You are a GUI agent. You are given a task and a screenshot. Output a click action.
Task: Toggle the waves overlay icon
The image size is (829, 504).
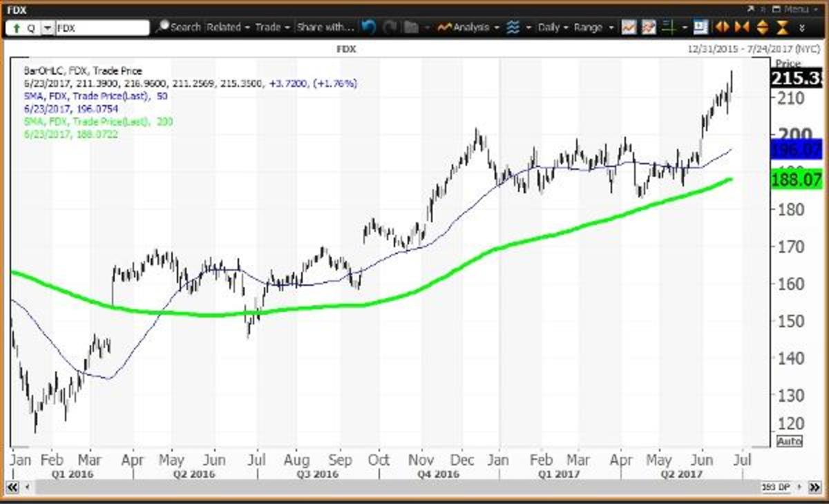(514, 27)
